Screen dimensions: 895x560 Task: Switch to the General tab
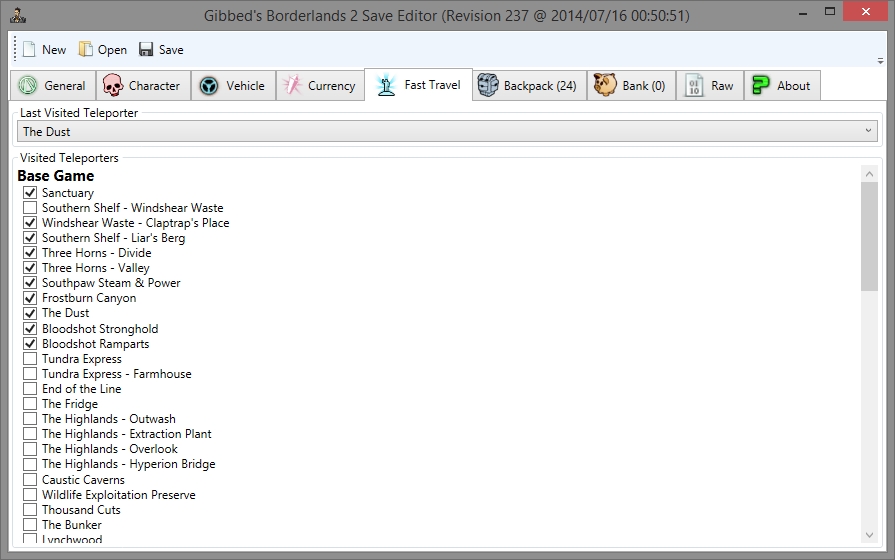53,86
